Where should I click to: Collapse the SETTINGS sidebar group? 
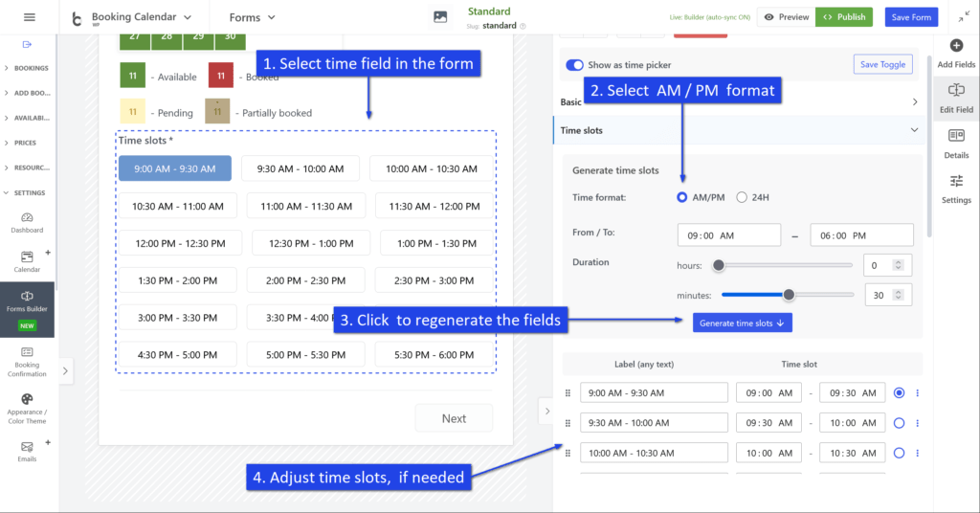pos(27,193)
